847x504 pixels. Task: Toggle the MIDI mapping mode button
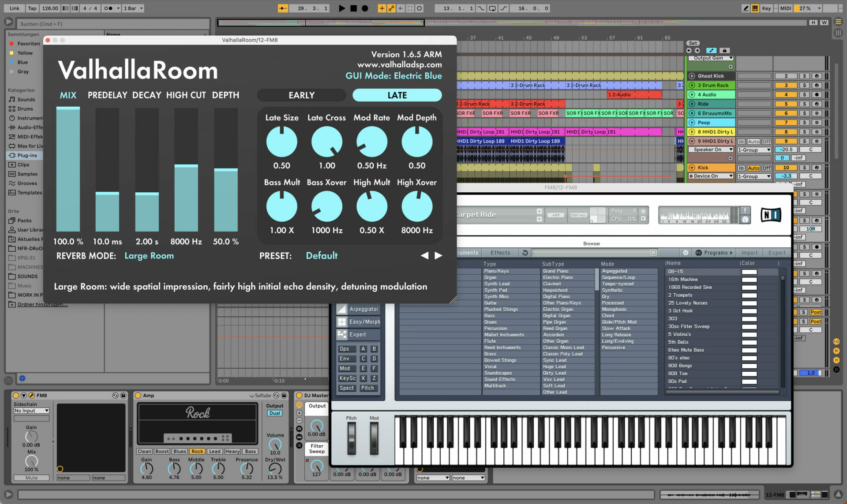coord(785,8)
